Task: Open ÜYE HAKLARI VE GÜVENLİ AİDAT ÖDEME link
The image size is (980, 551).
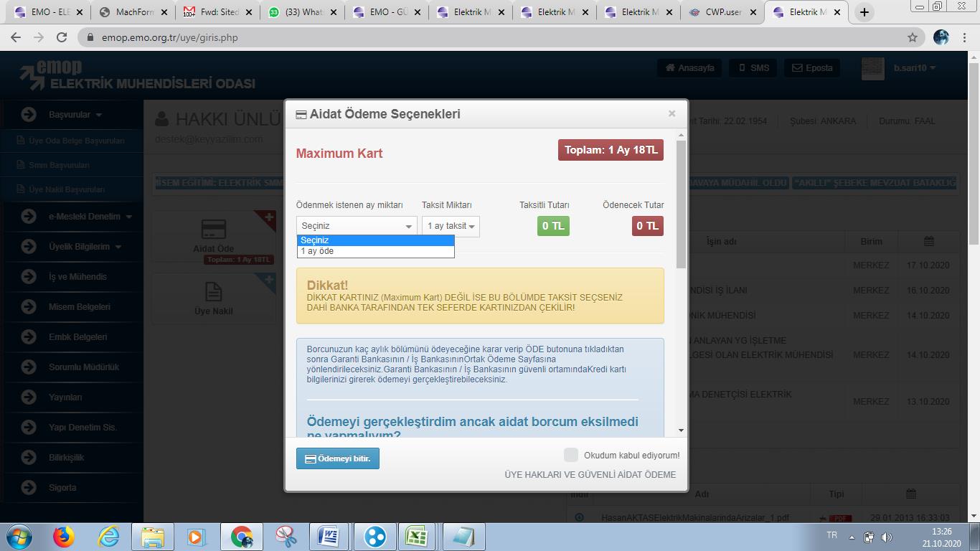Action: (590, 474)
